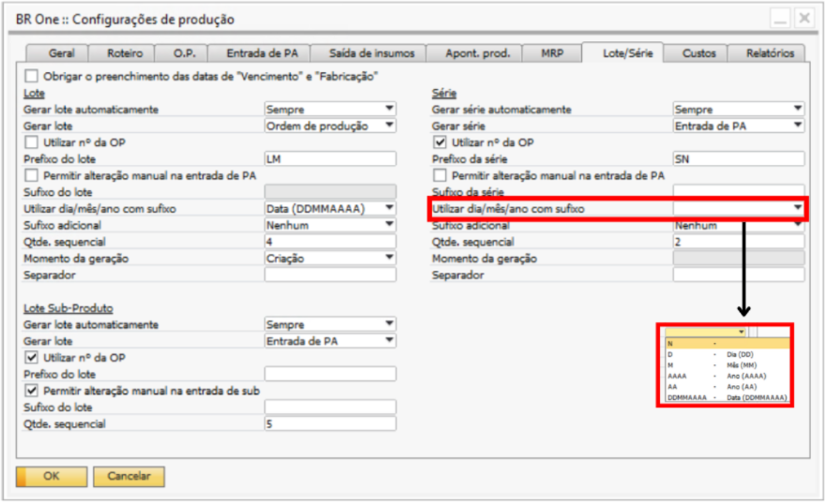This screenshot has width=826, height=504.
Task: Go to the Custos tab
Action: [x=698, y=53]
